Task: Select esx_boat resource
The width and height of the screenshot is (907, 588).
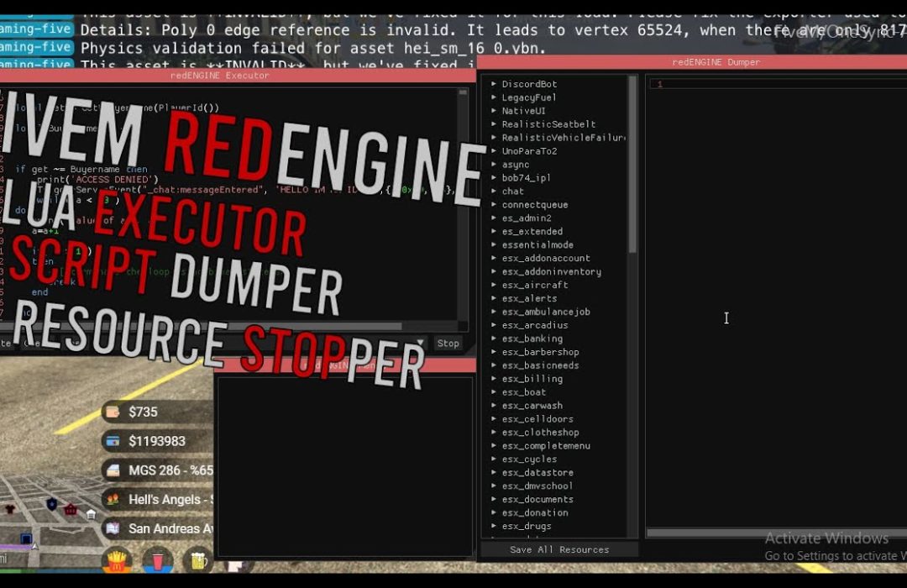Action: tap(523, 391)
